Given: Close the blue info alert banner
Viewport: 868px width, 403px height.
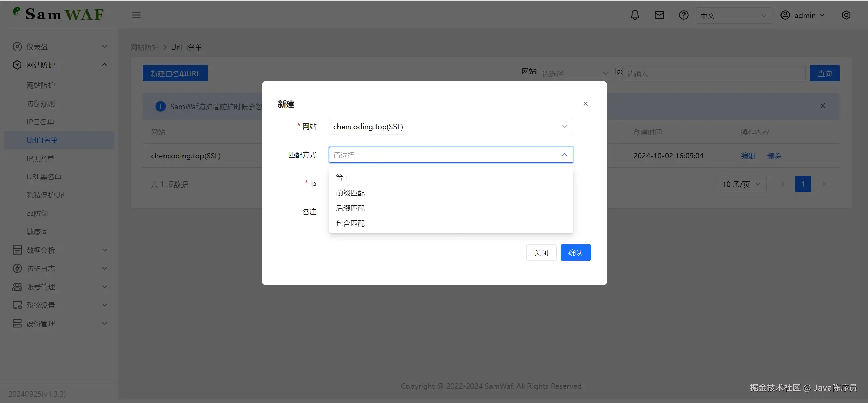Looking at the screenshot, I should tap(822, 106).
